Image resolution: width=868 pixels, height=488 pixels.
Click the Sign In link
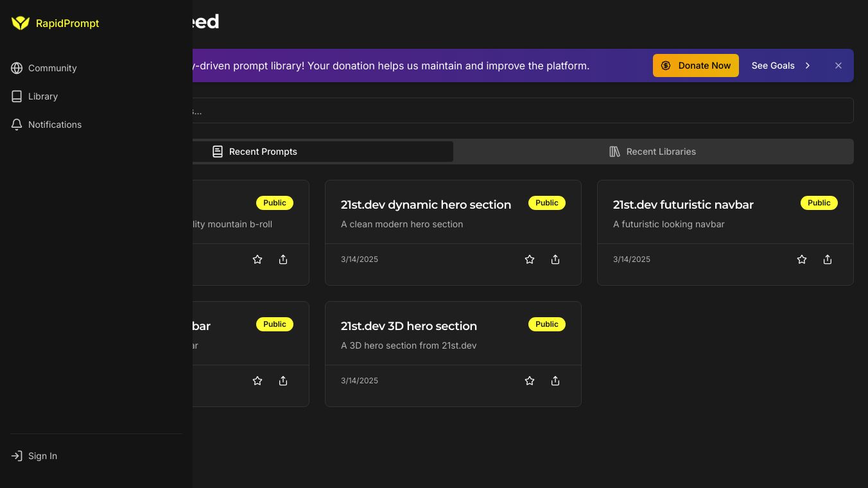pos(42,456)
